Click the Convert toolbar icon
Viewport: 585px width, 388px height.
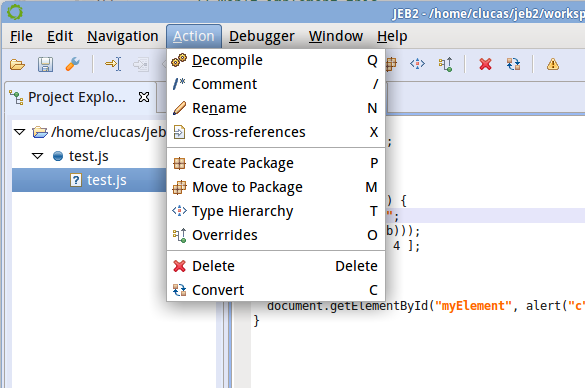pos(513,64)
